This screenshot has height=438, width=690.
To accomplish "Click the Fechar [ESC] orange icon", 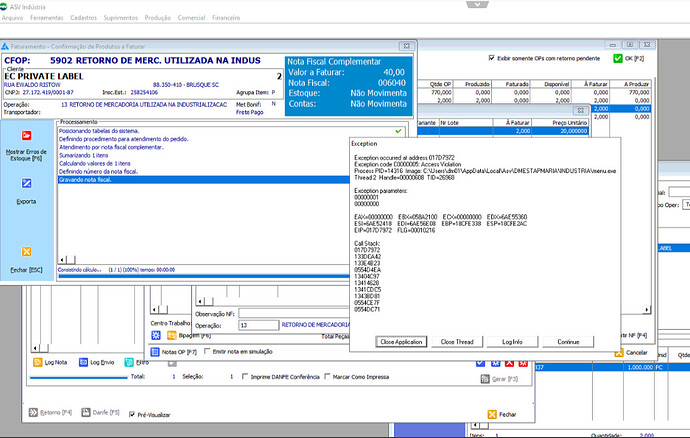I will (26, 252).
